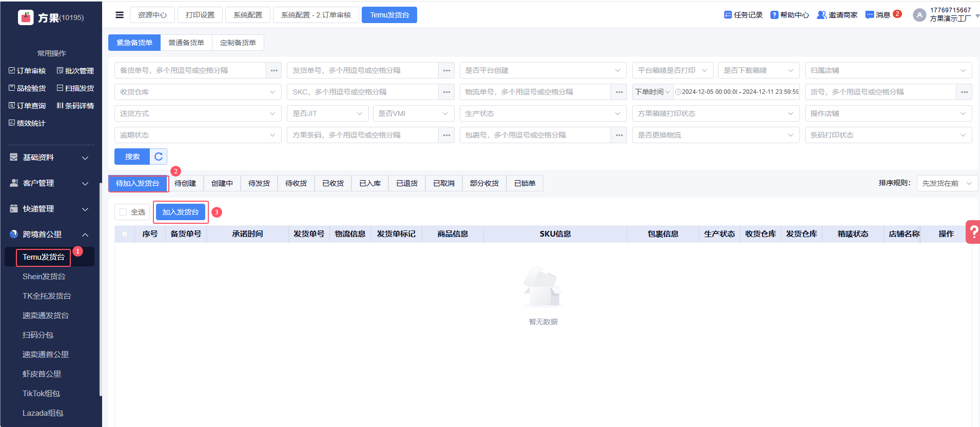Open 消息 messages notification icon
980x427 pixels.
[870, 15]
